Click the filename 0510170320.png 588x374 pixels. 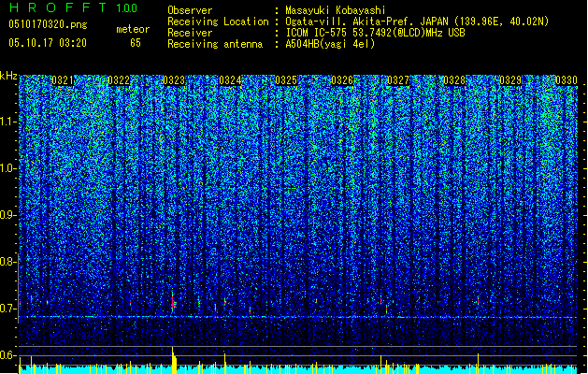pos(48,24)
